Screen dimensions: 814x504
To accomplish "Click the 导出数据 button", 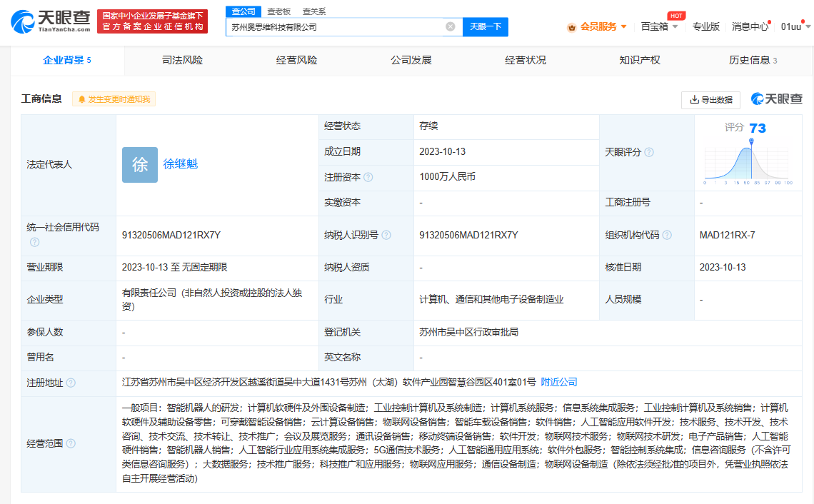I will [x=711, y=100].
